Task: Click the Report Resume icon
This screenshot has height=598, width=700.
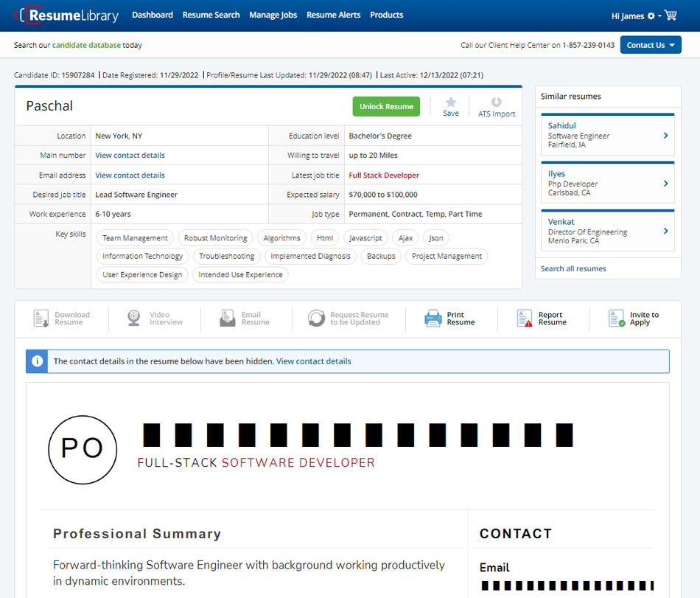Action: click(524, 319)
